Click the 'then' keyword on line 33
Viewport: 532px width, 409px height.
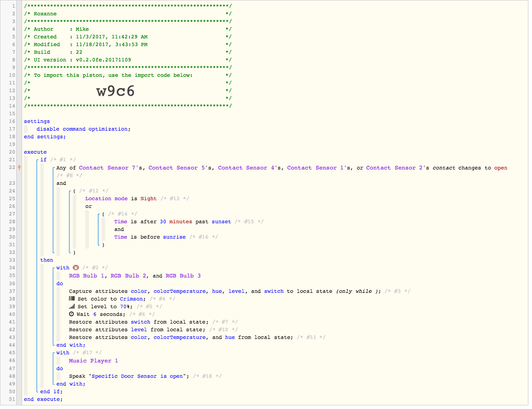(x=47, y=260)
